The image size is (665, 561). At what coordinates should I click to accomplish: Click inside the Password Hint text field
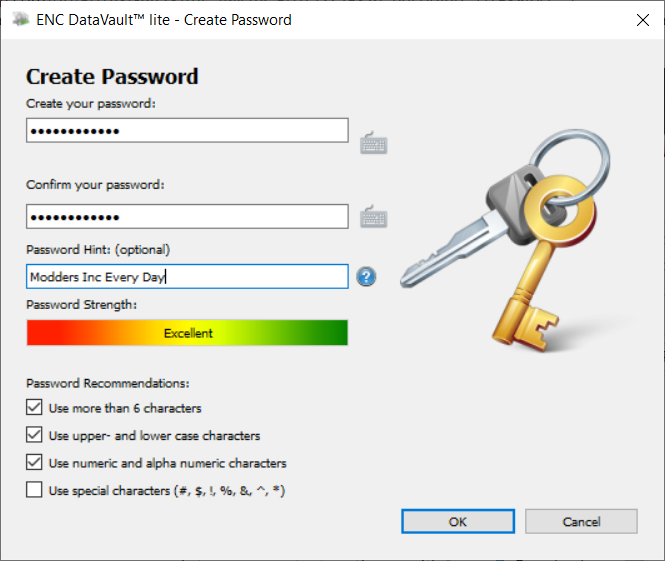[x=187, y=277]
